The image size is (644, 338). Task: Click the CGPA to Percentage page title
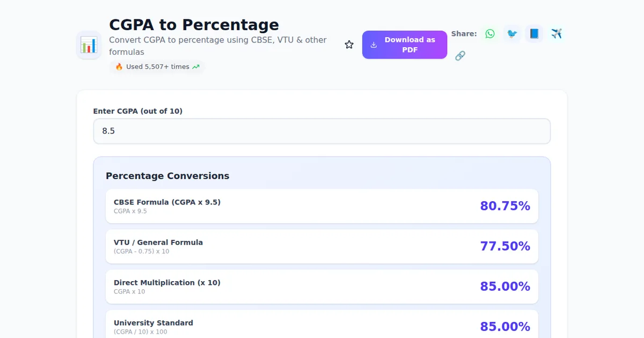[x=194, y=25]
